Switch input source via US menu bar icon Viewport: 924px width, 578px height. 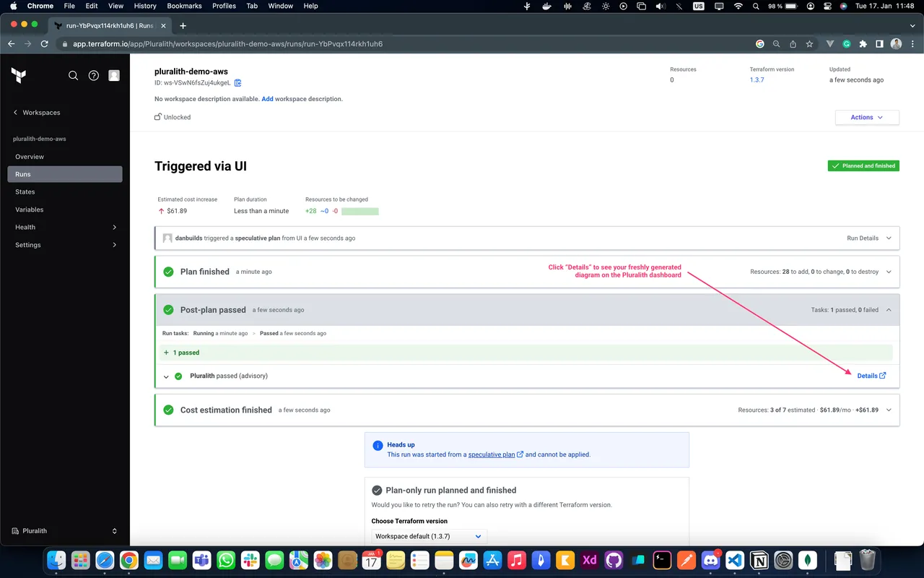click(698, 6)
